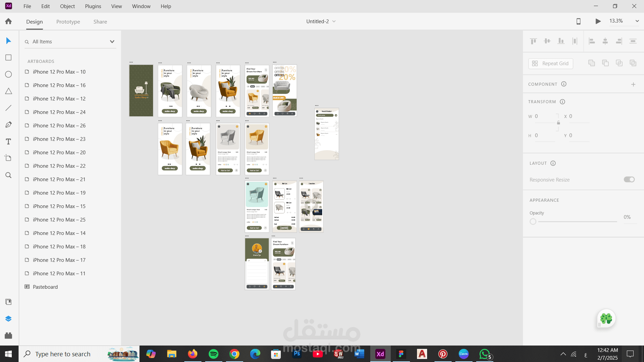
Task: Open Pinterest from the taskbar
Action: coord(443,354)
